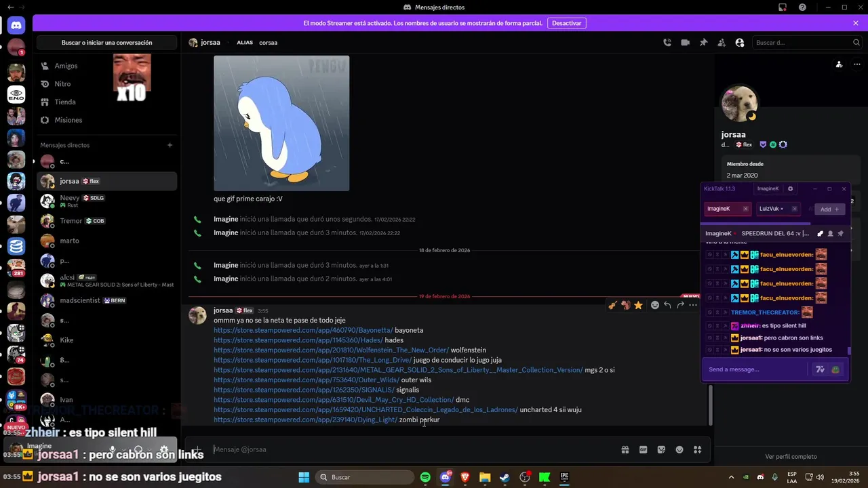Open the Tienda shop page
This screenshot has height=488, width=868.
tap(106, 102)
